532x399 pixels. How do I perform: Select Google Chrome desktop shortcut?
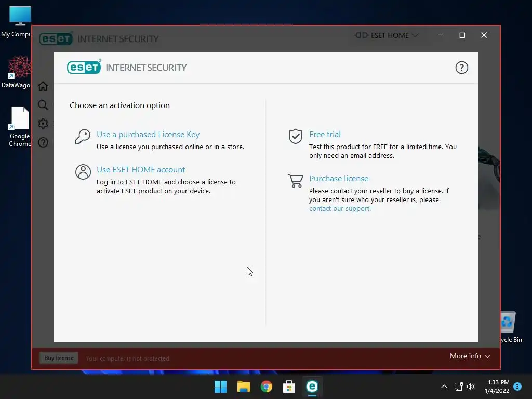coord(19,127)
